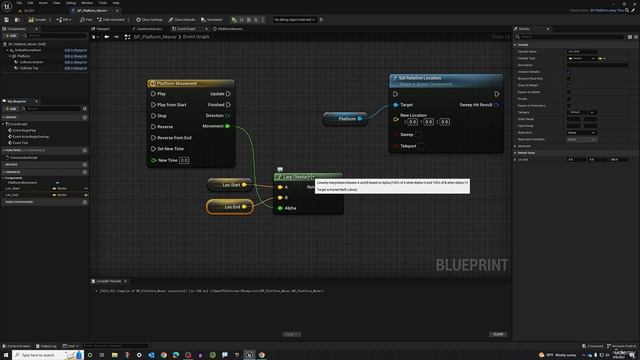Click the Components panel search field
Image resolution: width=640 pixels, height=360 pixels.
[x=55, y=36]
